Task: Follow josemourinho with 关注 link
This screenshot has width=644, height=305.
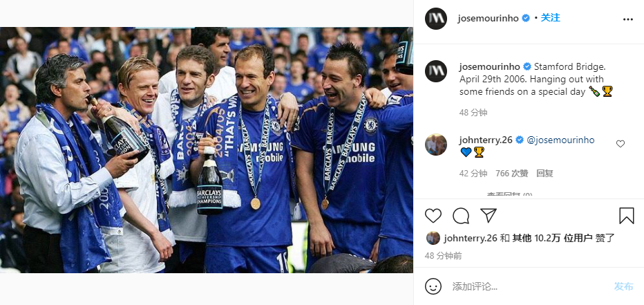Action: [550, 18]
